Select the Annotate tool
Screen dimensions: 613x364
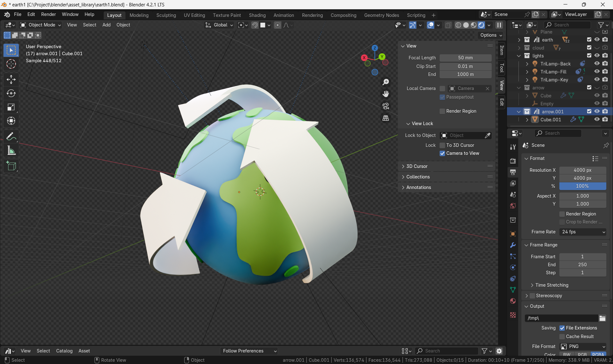click(11, 137)
